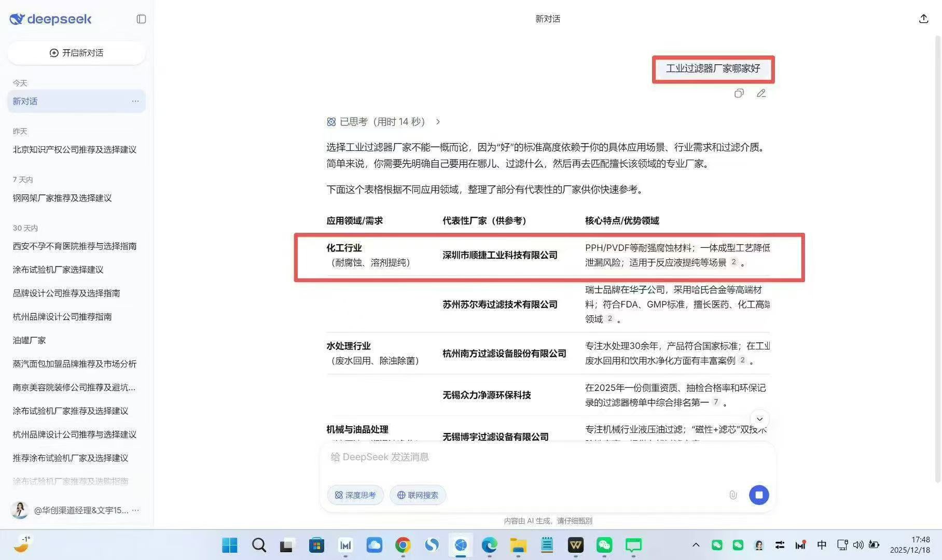Click the table cell 苏州苏尔寿过滤技术有限公司
This screenshot has width=942, height=560.
[x=500, y=304]
